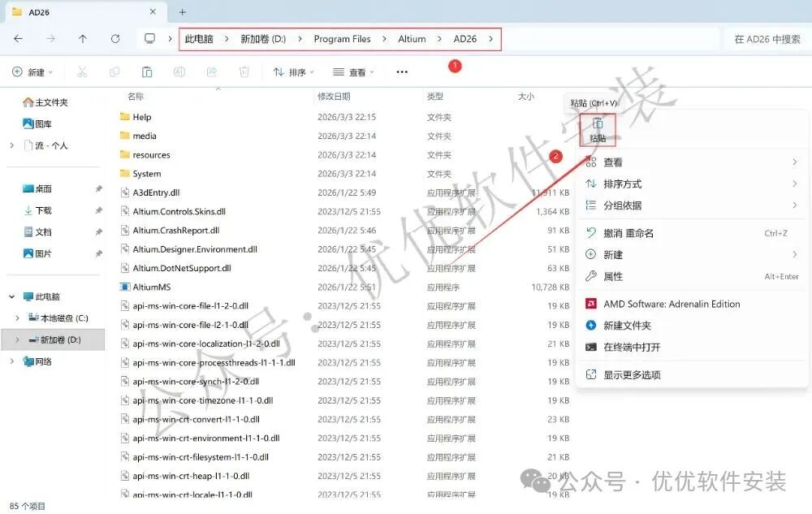Paste using the context menu paste icon
Screen dimensions: 812x514
click(598, 129)
